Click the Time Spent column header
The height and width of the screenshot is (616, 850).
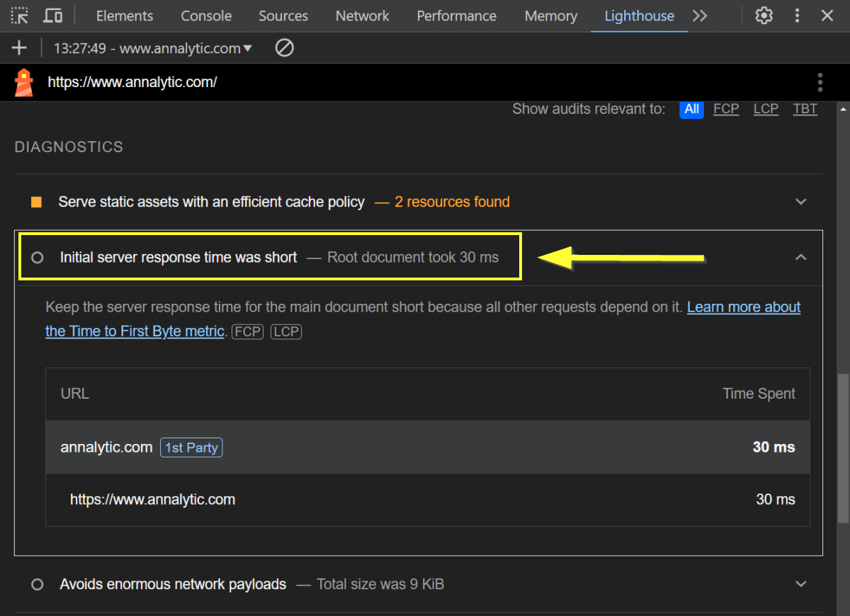tap(759, 394)
